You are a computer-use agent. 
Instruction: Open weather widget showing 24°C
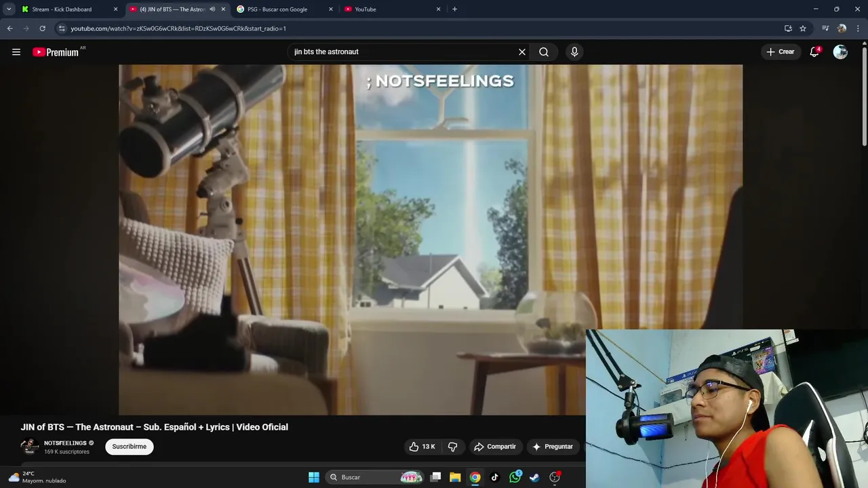pos(37,477)
